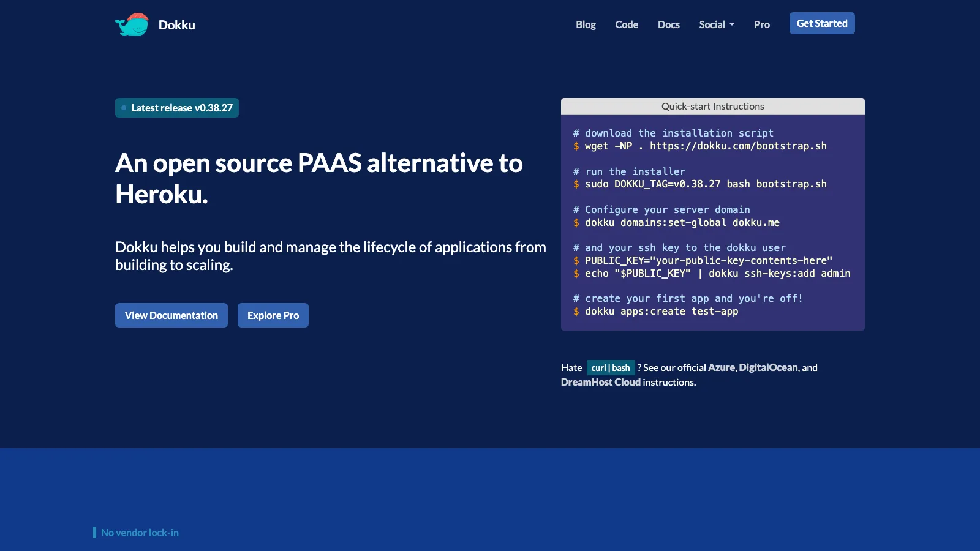Click the '# download the installation script' comment
The height and width of the screenshot is (551, 980).
coord(673,133)
